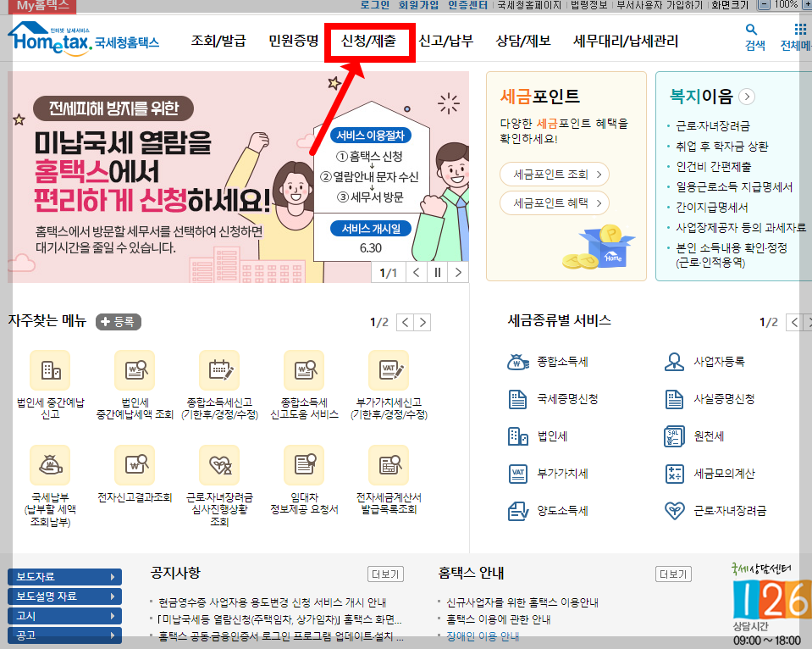Select 종합소득세 tax service icon
Screen dimensions: 812x649
click(518, 362)
